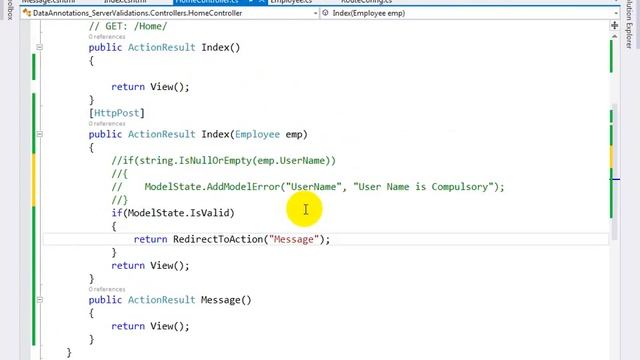The image size is (640, 360).
Task: Click return View() in parameterless Index()
Action: coord(150,87)
